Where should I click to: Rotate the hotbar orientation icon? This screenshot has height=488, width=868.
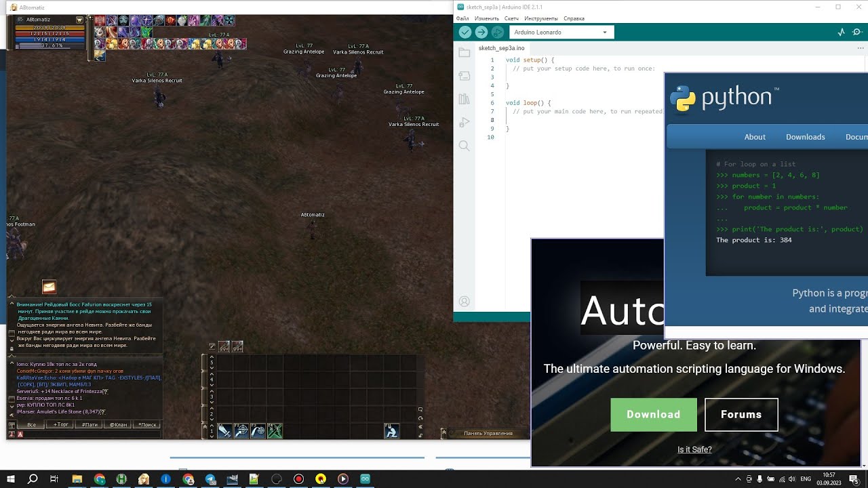(420, 418)
